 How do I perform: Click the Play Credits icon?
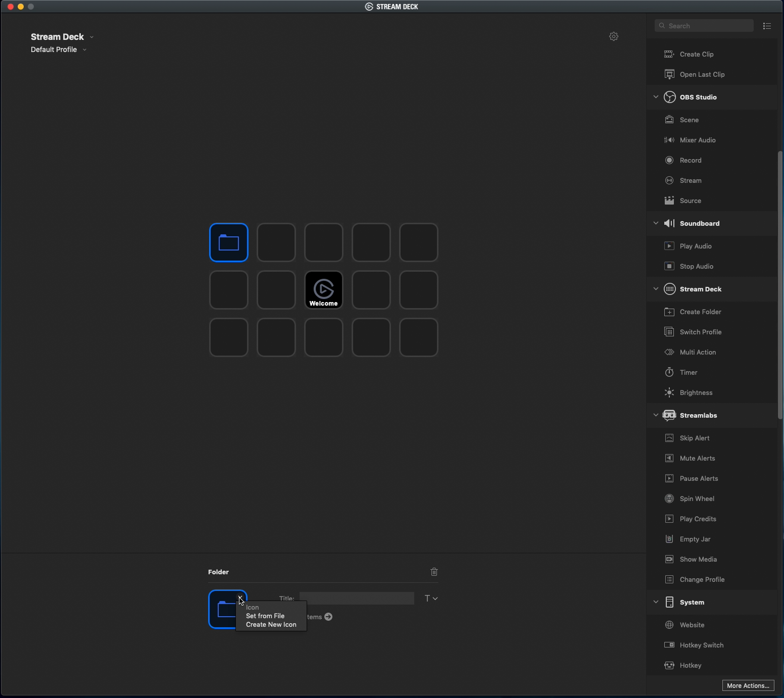(x=669, y=519)
